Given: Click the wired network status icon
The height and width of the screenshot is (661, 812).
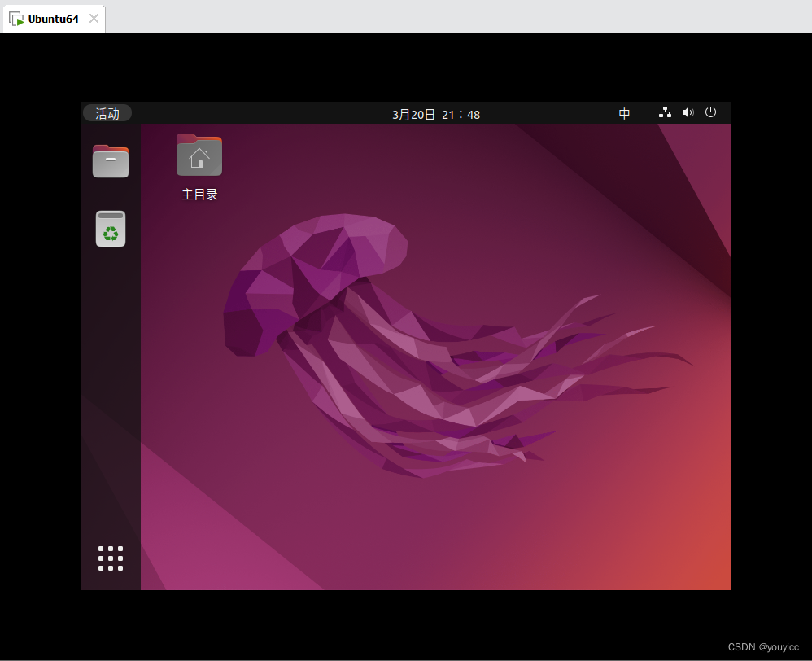Looking at the screenshot, I should pyautogui.click(x=665, y=112).
